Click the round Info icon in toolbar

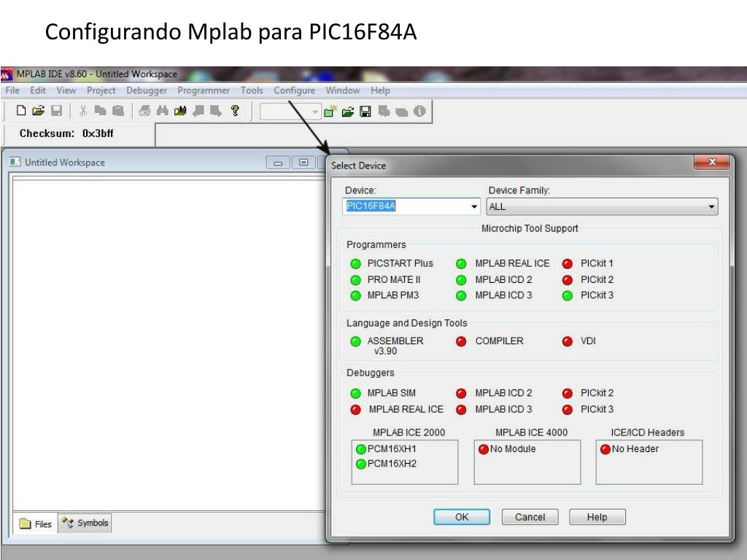(x=419, y=111)
